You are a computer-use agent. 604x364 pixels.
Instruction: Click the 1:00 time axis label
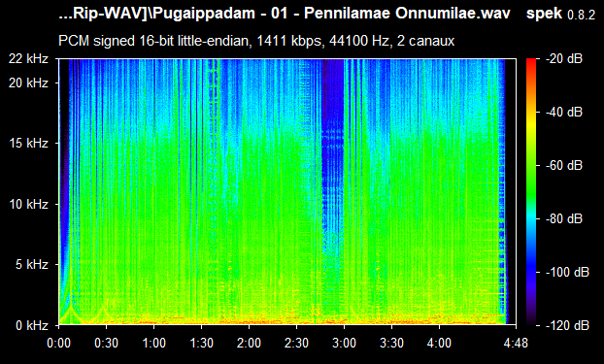[153, 343]
